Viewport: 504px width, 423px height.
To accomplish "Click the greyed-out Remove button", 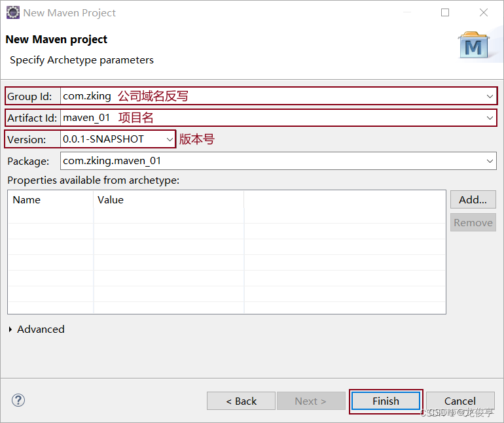I will tap(473, 222).
